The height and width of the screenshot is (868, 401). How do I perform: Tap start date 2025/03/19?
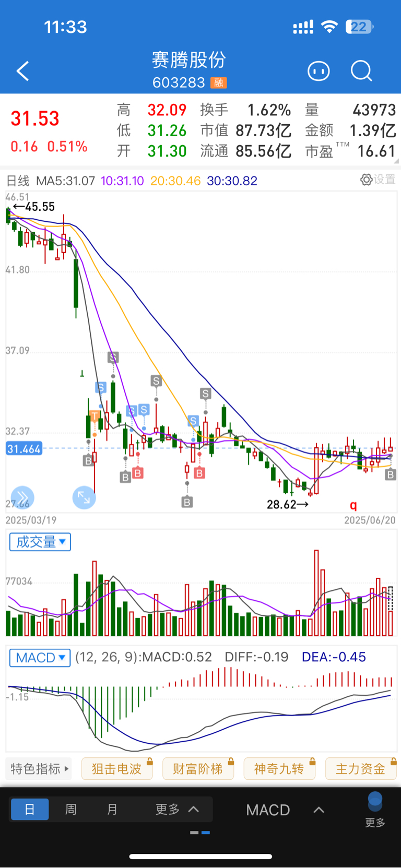point(31,520)
